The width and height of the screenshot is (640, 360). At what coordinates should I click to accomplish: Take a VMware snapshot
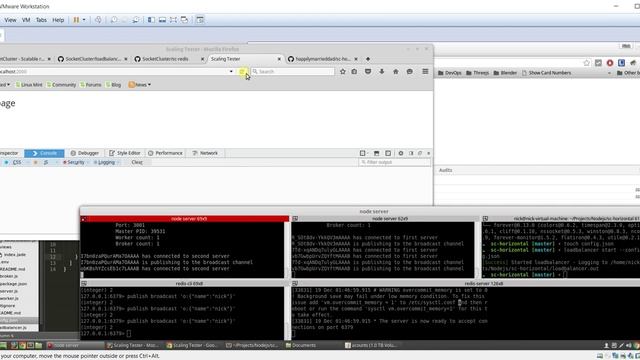[114, 20]
